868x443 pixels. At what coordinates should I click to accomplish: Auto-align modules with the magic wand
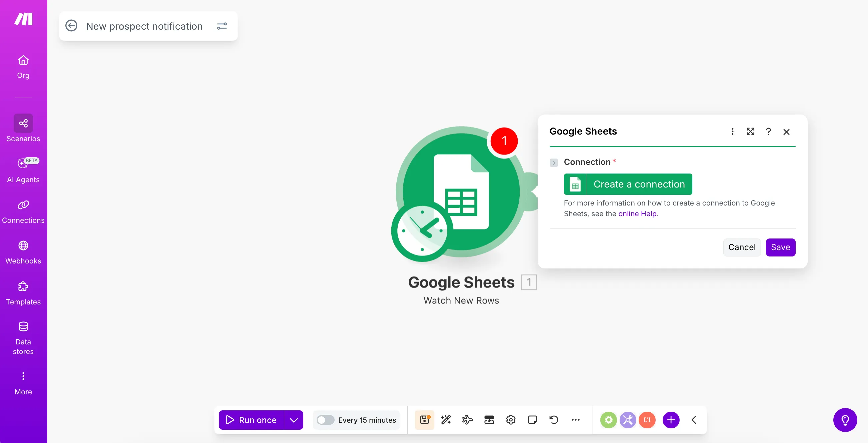446,420
